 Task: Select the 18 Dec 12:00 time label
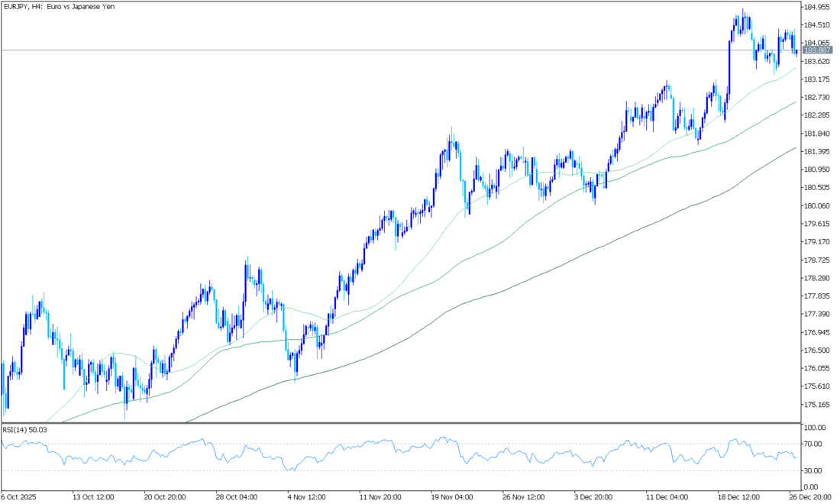[738, 496]
